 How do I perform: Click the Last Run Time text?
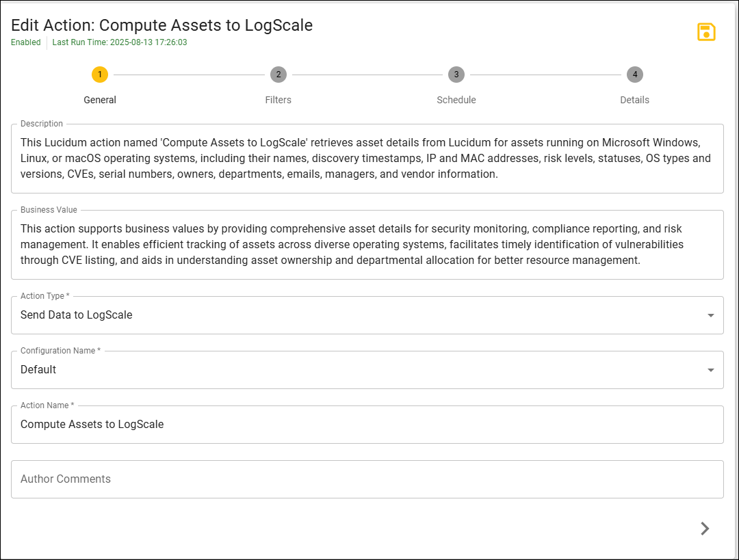[120, 42]
